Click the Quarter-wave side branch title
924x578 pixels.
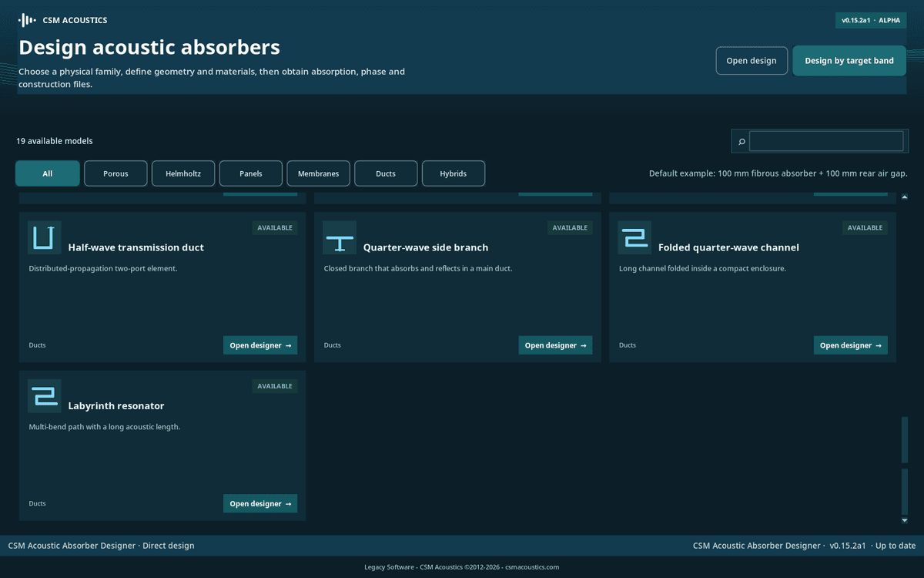(x=426, y=247)
